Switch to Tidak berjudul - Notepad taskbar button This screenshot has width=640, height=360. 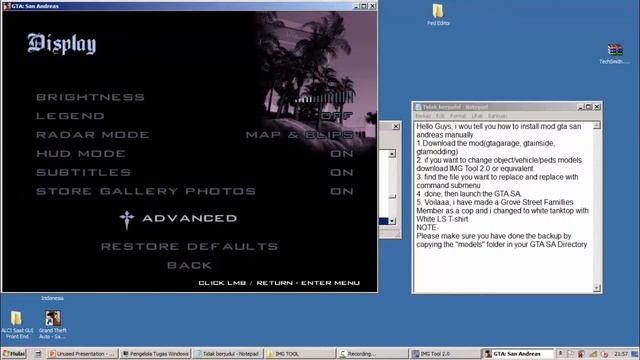(x=228, y=354)
